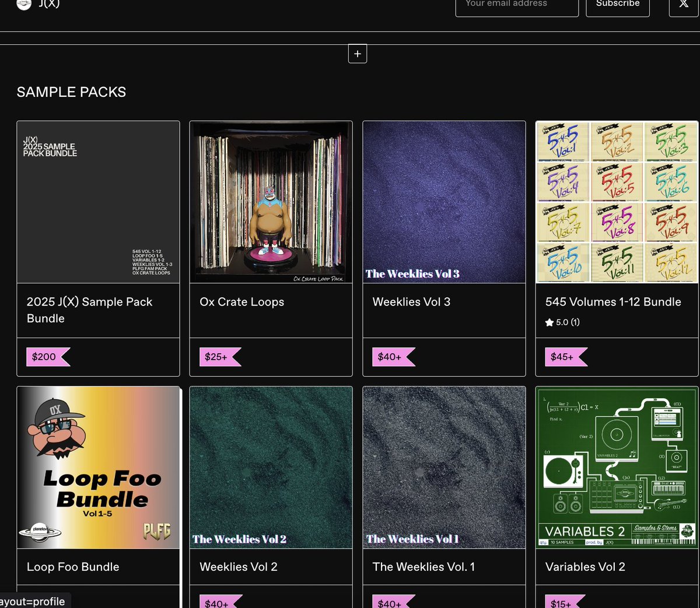Open the Ox Crate Loops cover image
The width and height of the screenshot is (700, 608).
(x=271, y=202)
